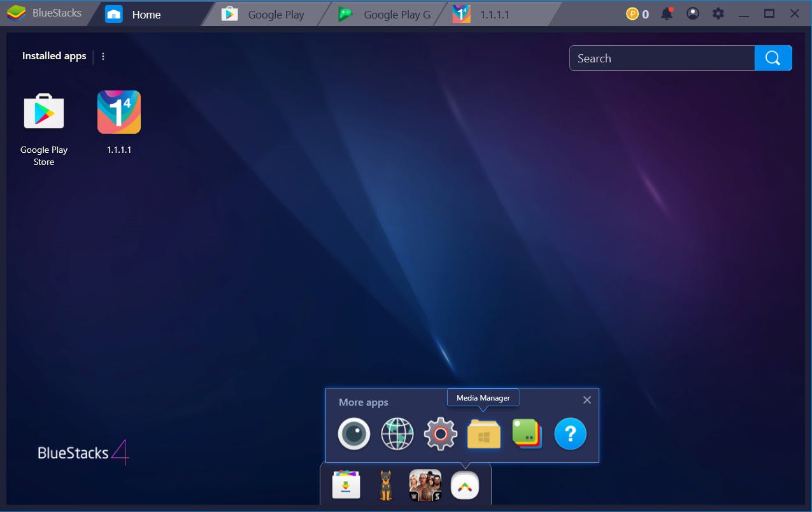
Task: Open Media Manager folder icon
Action: (x=484, y=434)
